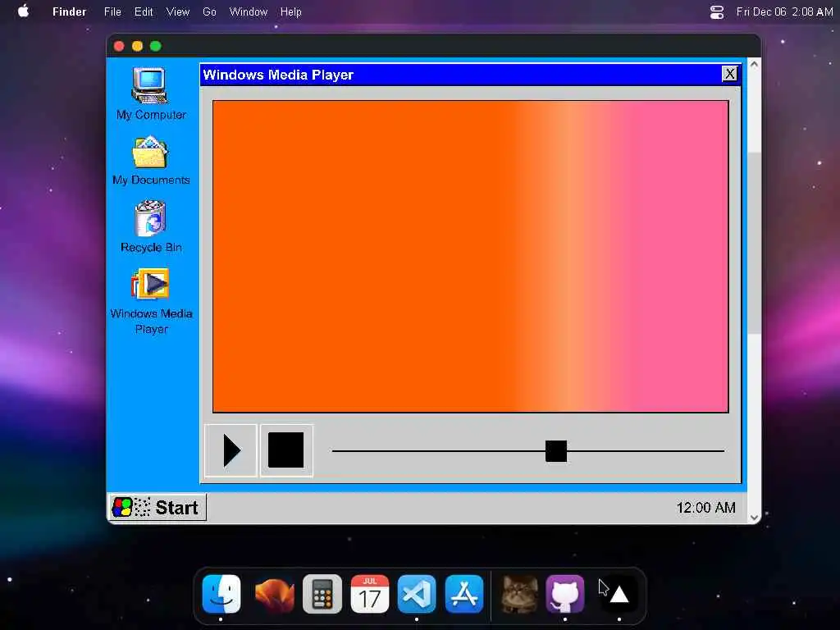Open the Start menu button
840x630 pixels.
point(157,507)
